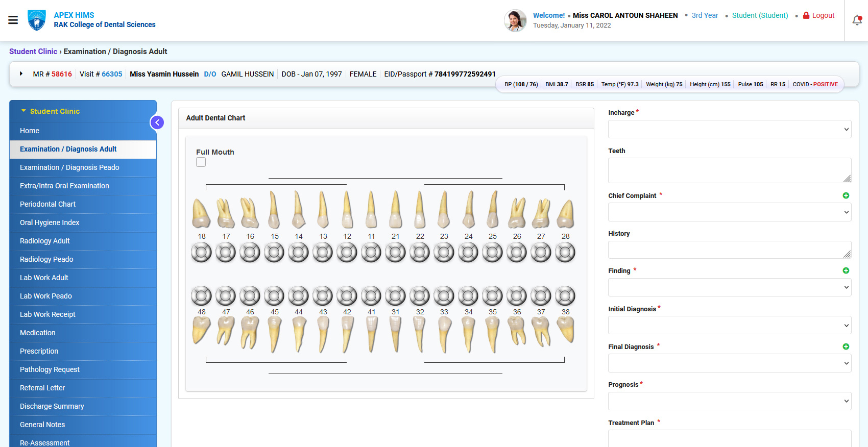The image size is (868, 447).
Task: Open the Incharge dropdown
Action: (730, 129)
